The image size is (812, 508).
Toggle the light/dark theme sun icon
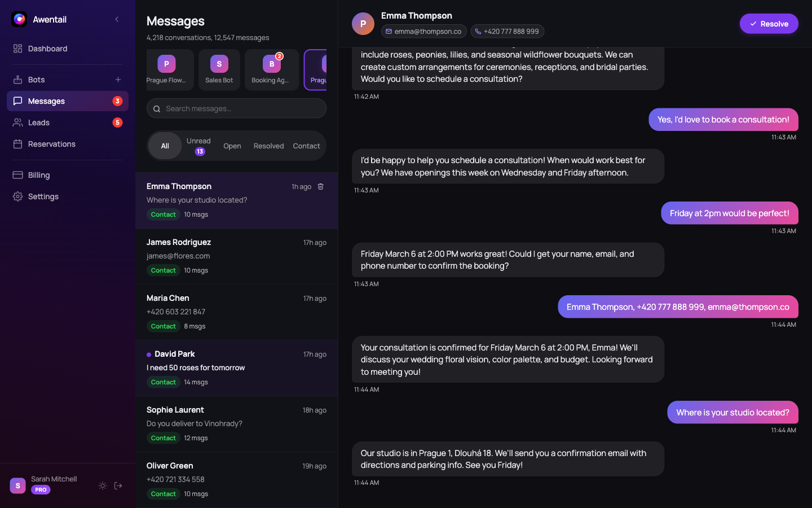pyautogui.click(x=103, y=485)
